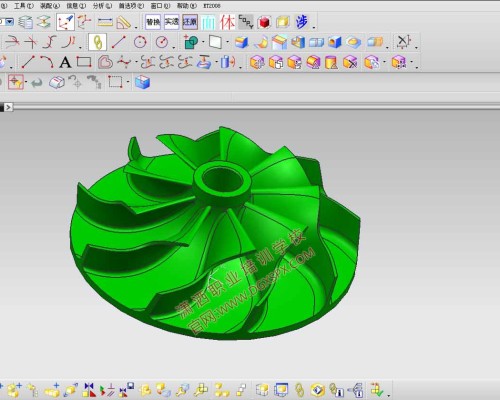Expand dropdown next to white sheet icon
Image resolution: width=500 pixels, height=400 pixels.
coord(228,42)
